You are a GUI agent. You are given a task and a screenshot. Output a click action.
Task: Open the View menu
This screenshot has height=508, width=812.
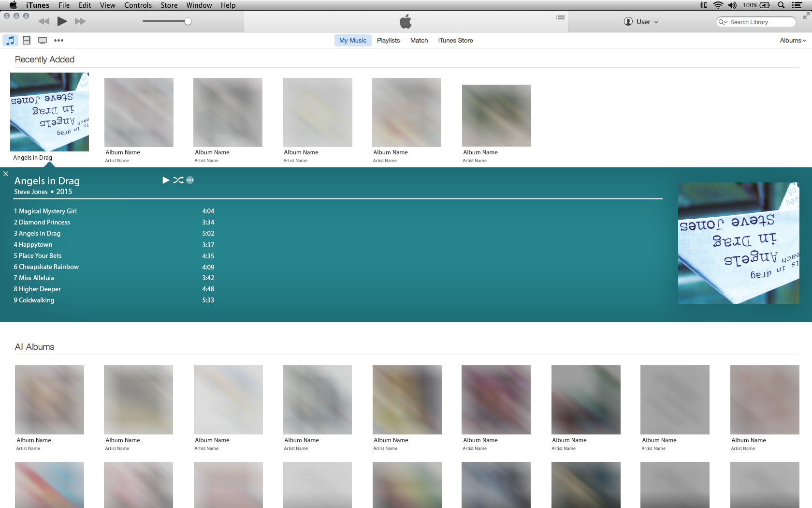point(107,5)
